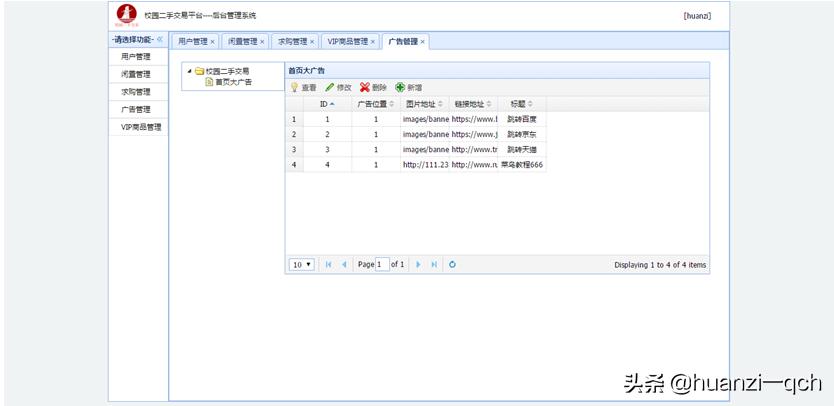834x406 pixels.
Task: Close the VIP商品管理 tab
Action: [373, 42]
